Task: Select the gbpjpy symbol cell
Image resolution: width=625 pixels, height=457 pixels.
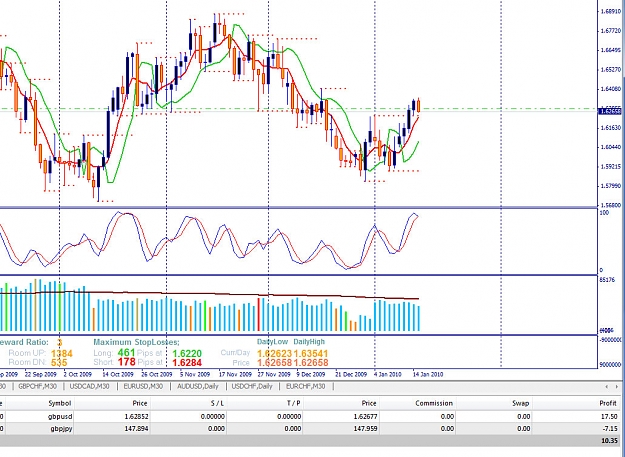Action: [x=62, y=429]
